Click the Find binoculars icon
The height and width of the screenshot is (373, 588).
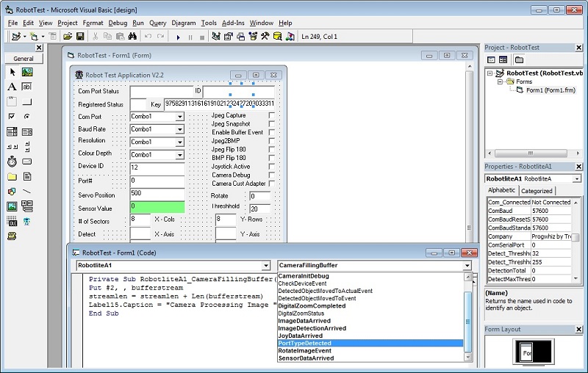[x=132, y=36]
